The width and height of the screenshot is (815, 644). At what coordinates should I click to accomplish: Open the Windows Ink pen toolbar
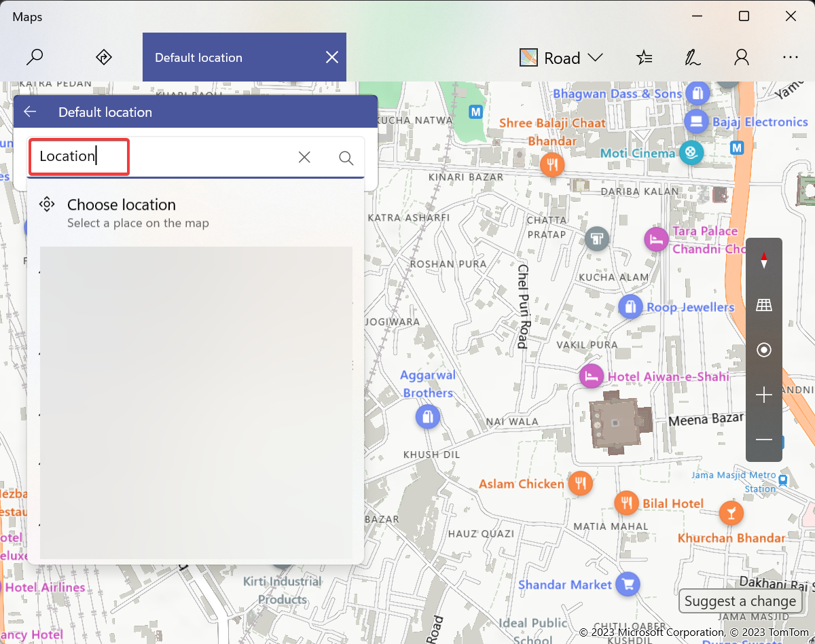(692, 58)
